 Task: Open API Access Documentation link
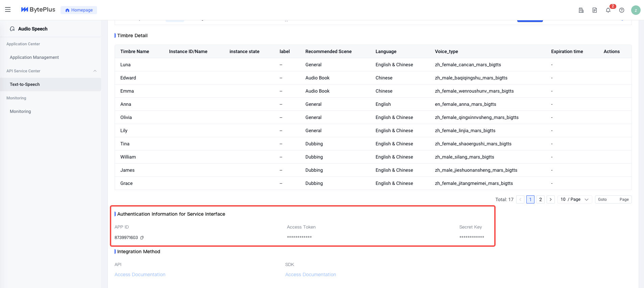click(x=140, y=274)
